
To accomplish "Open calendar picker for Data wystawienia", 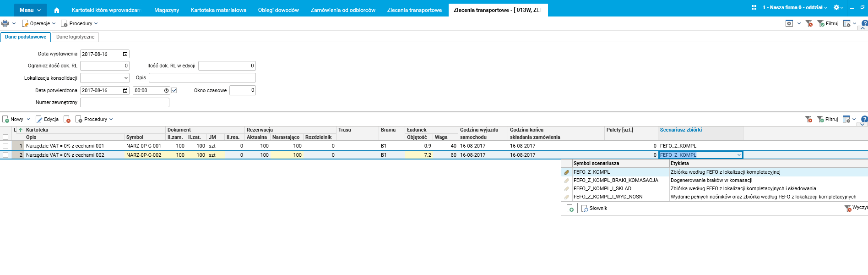I will point(125,54).
